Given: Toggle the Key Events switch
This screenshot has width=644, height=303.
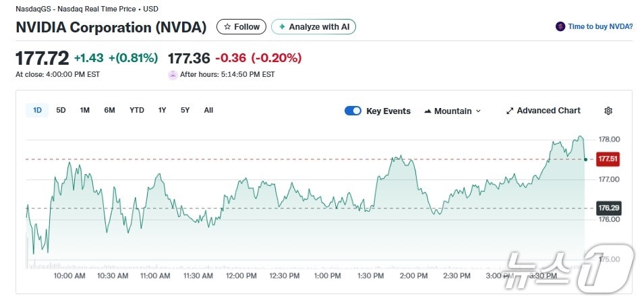Looking at the screenshot, I should tap(353, 111).
